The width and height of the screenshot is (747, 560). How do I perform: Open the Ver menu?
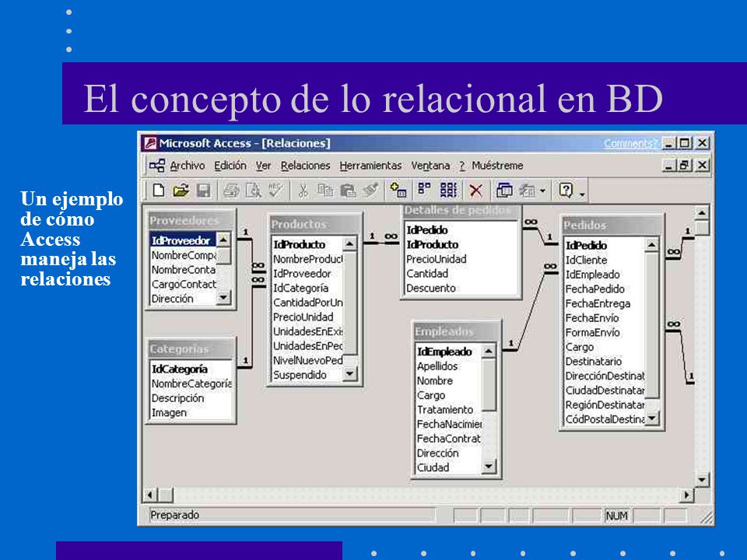pos(264,166)
